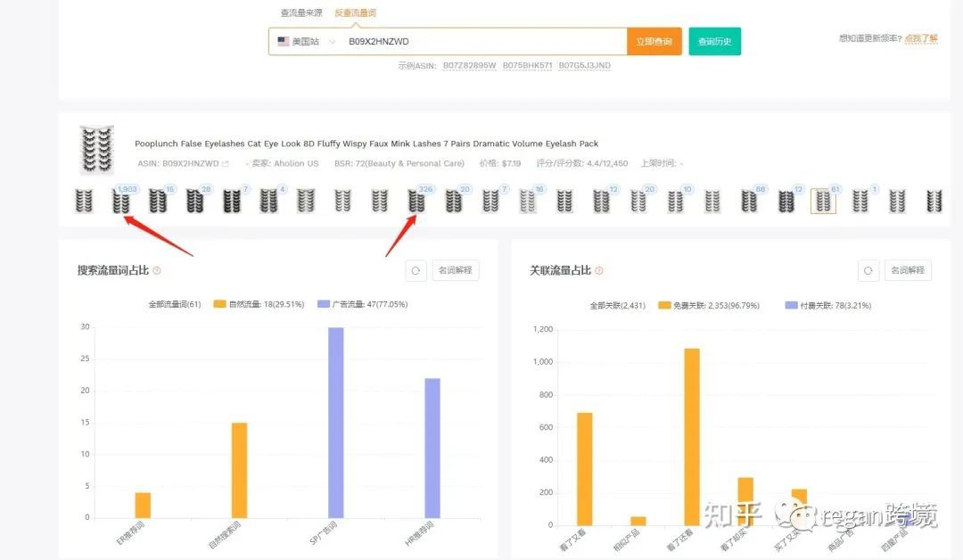The image size is (963, 560).
Task: Click rating text 4.4/12,450
Action: (607, 163)
